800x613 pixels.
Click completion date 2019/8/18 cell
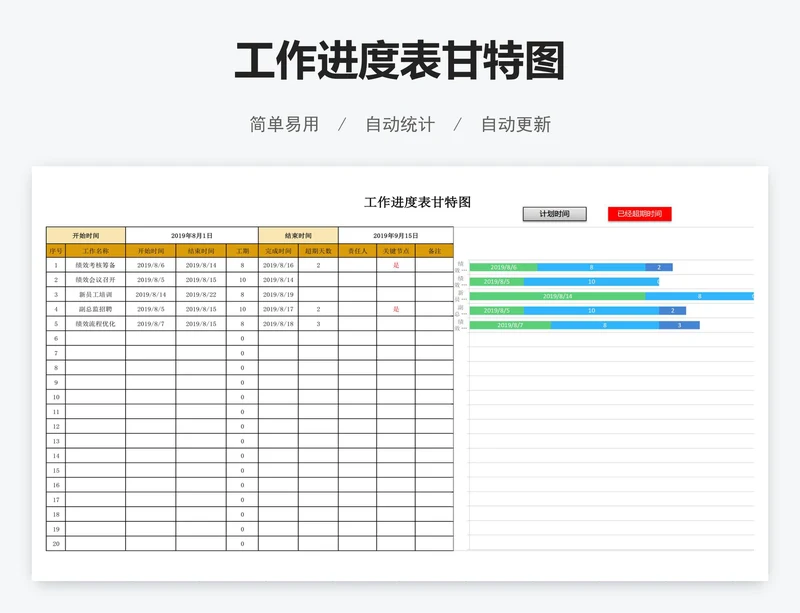click(x=278, y=324)
